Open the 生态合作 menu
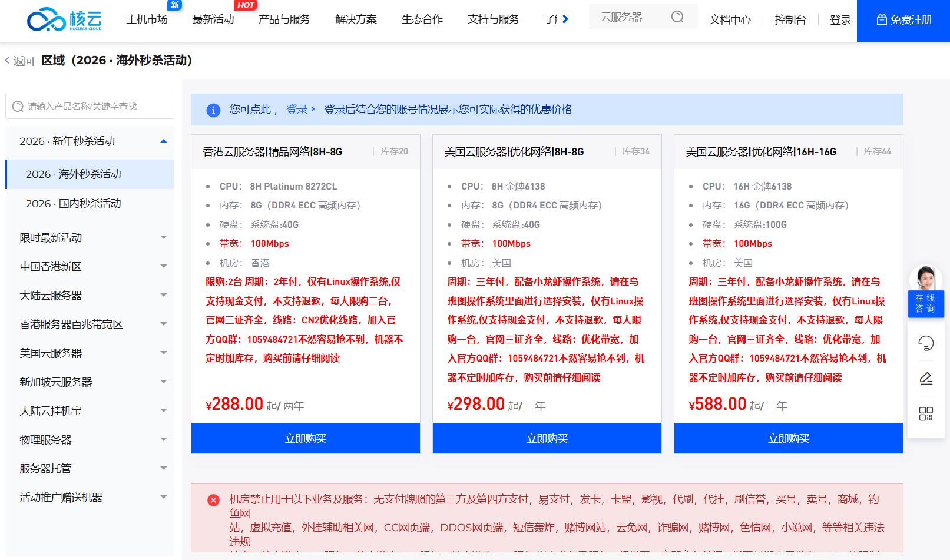This screenshot has width=950, height=560. pyautogui.click(x=422, y=19)
